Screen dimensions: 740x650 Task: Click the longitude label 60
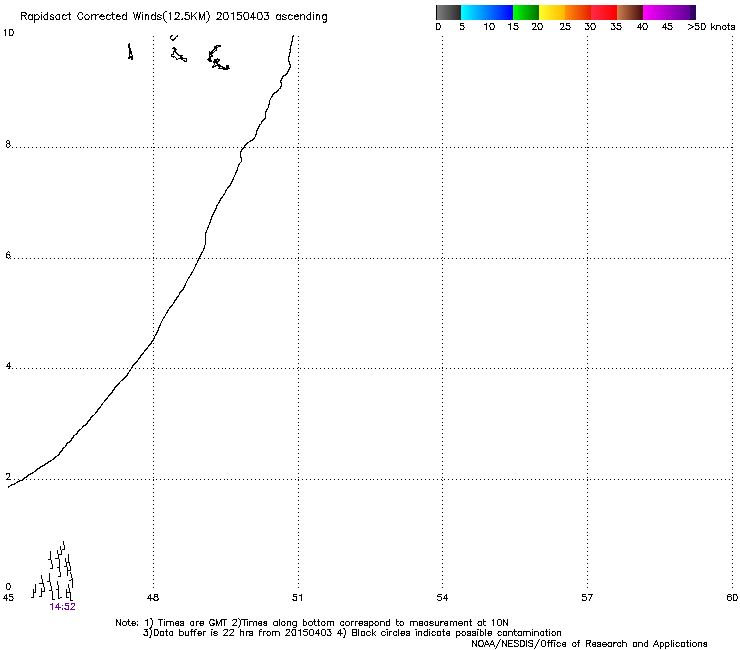pyautogui.click(x=732, y=598)
